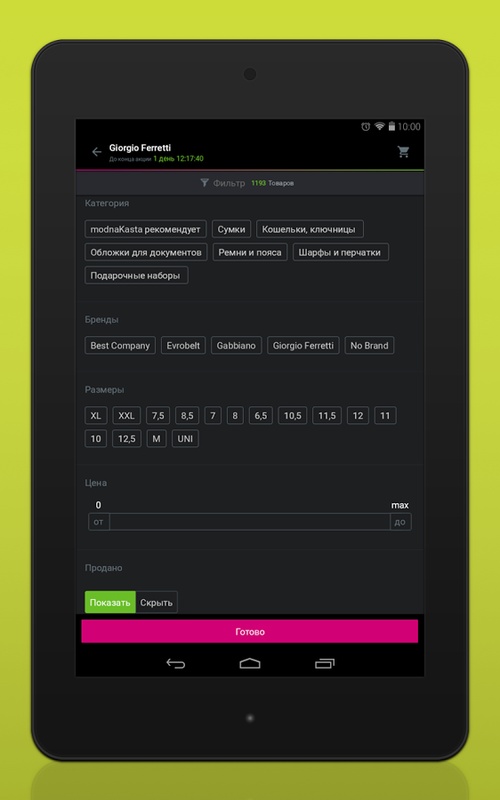Select Показать for sold items

point(110,603)
